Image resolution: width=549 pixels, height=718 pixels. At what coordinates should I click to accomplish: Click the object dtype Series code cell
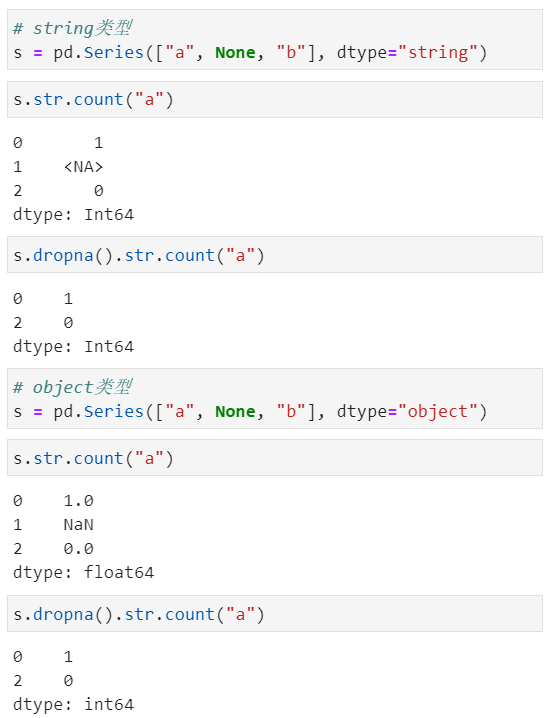275,398
